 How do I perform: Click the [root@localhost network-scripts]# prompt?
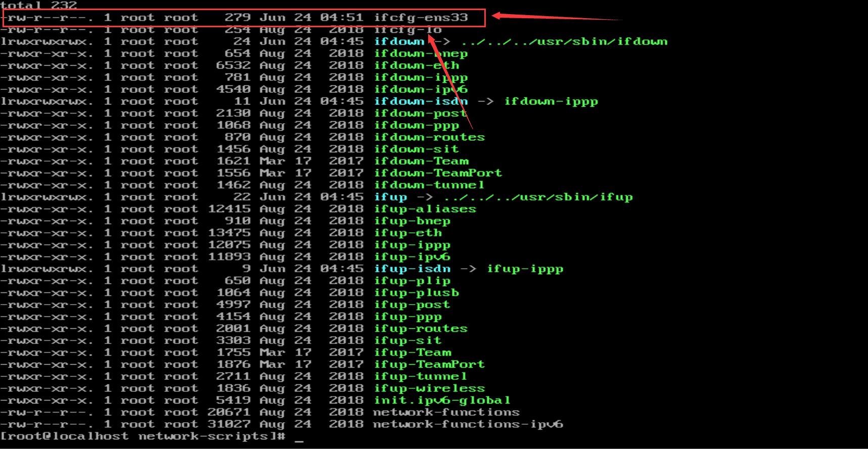[143, 437]
